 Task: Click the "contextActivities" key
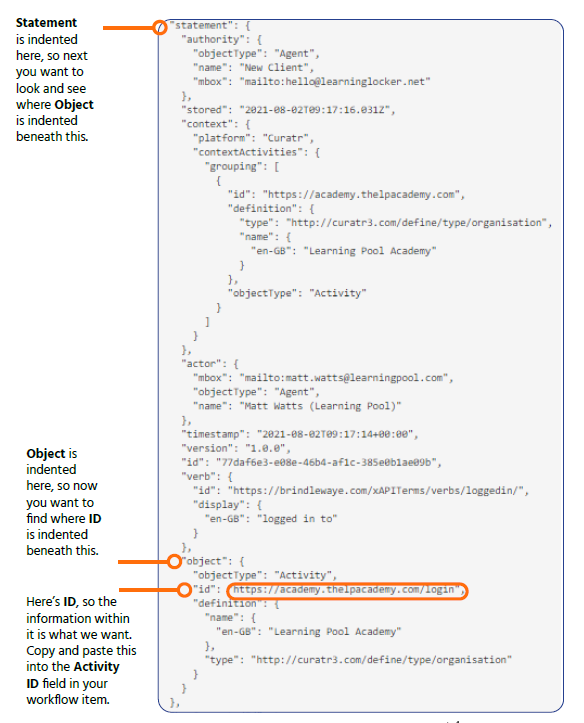pyautogui.click(x=250, y=152)
